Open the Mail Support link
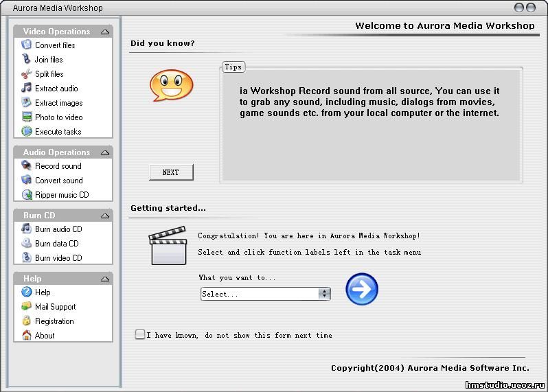This screenshot has height=392, width=548. click(55, 307)
